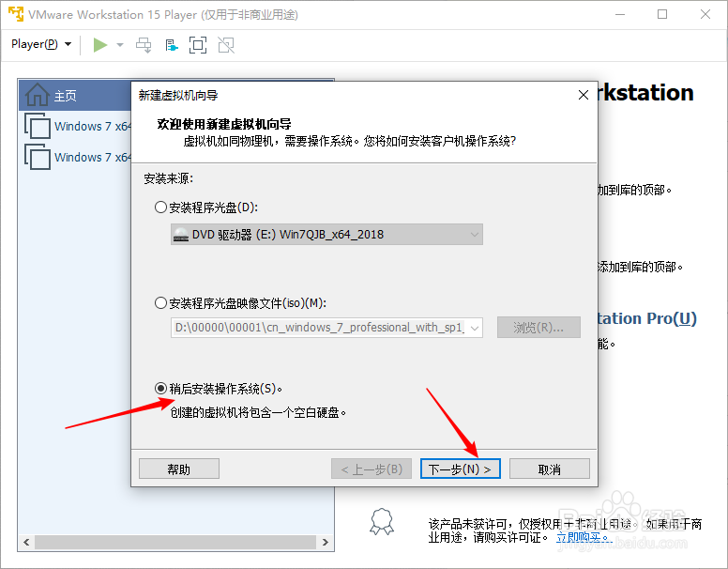The width and height of the screenshot is (728, 569).
Task: Click the 立即购买 buy now link
Action: click(x=583, y=537)
